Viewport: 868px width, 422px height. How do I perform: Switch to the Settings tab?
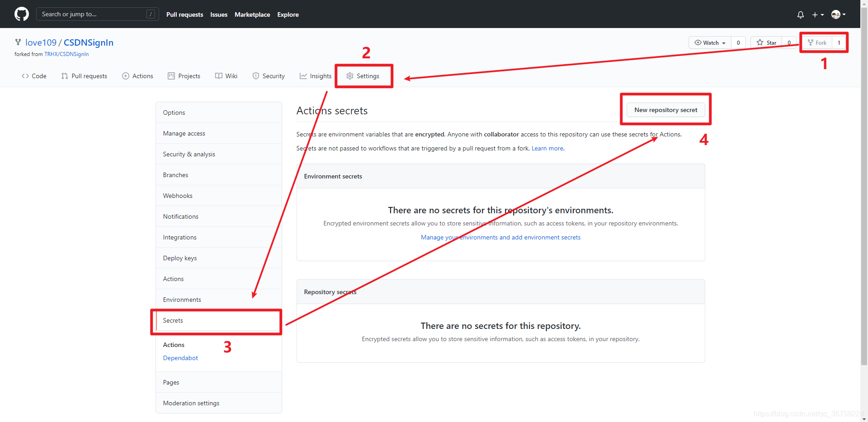pyautogui.click(x=363, y=76)
